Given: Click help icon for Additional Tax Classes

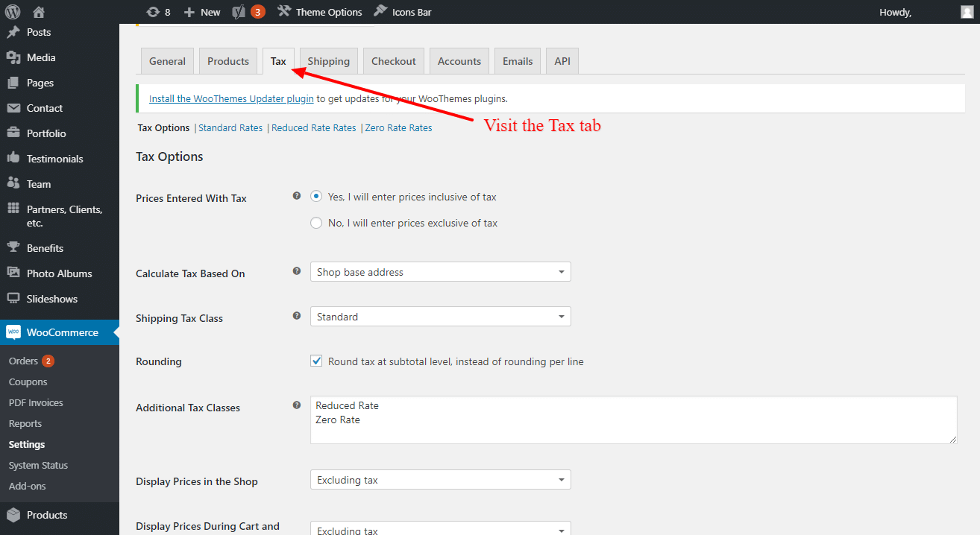Looking at the screenshot, I should pyautogui.click(x=297, y=405).
